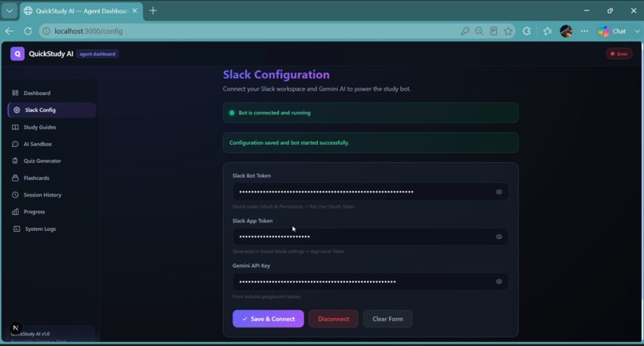Open the browser profile avatar
The image size is (644, 346).
[x=566, y=31]
